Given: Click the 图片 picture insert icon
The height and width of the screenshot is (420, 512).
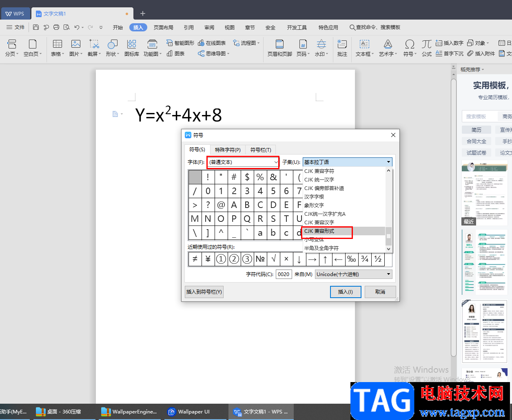Looking at the screenshot, I should coord(76,44).
